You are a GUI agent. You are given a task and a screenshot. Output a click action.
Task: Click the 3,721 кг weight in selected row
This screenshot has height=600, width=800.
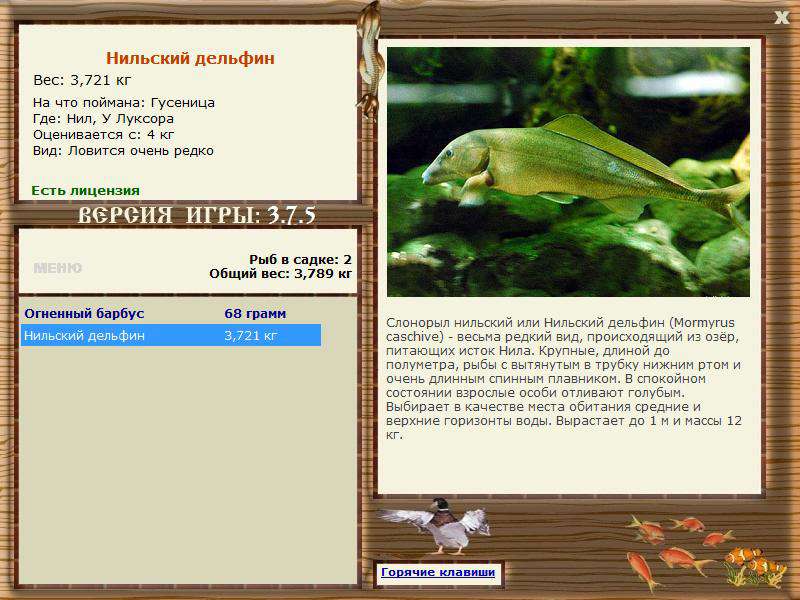coord(251,335)
